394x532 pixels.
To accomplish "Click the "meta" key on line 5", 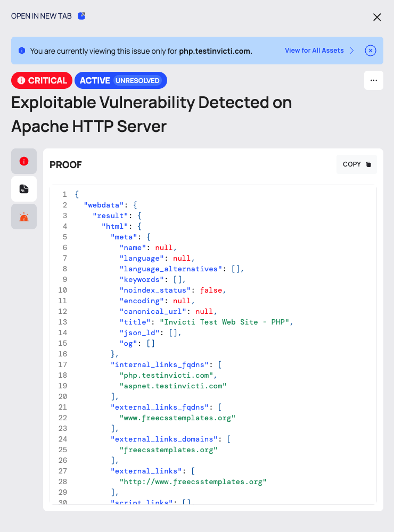I will pos(124,237).
